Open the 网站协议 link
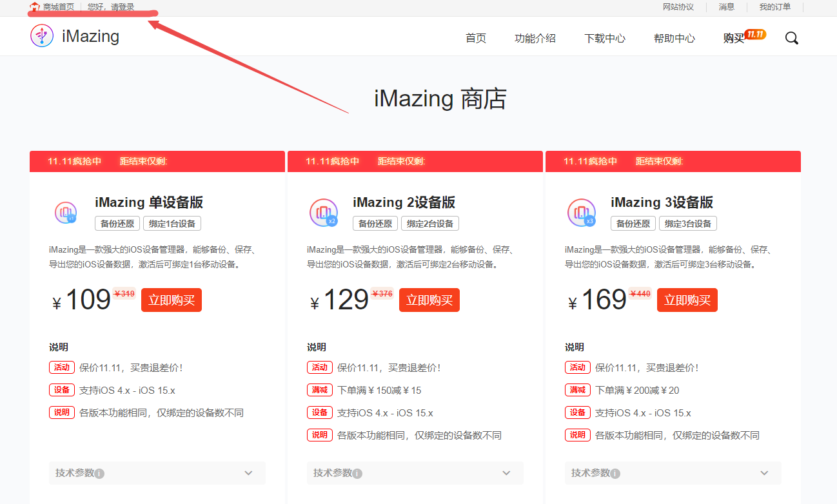Screen dimensions: 837x504 678,7
